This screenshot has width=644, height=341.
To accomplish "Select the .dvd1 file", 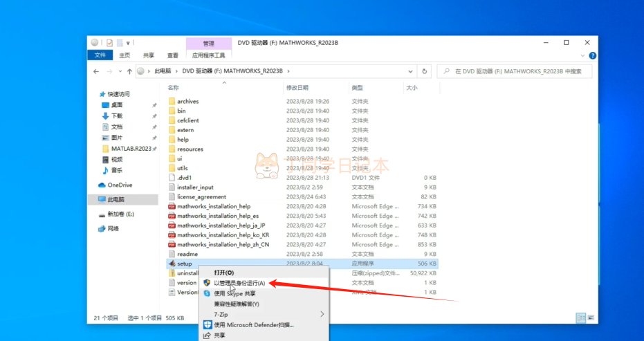I will coord(185,178).
